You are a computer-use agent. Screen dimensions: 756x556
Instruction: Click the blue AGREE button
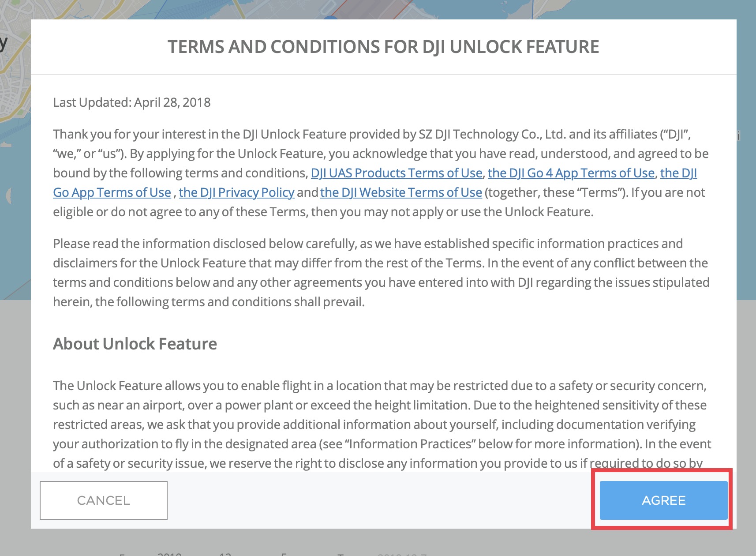tap(663, 500)
